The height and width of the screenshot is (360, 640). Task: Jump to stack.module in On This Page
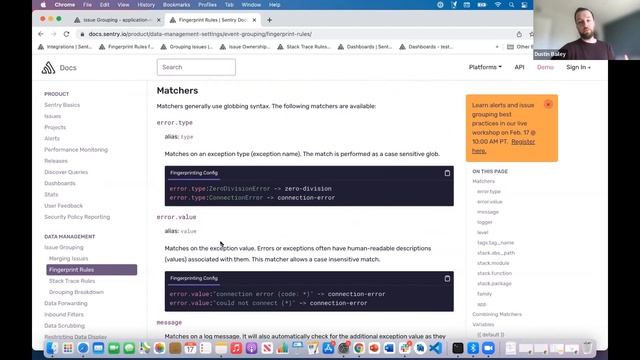tap(493, 263)
